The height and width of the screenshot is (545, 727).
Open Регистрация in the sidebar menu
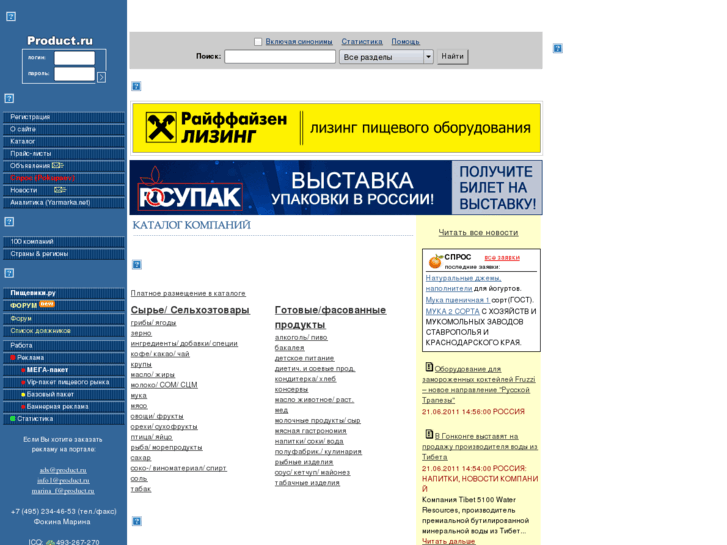[x=64, y=117]
